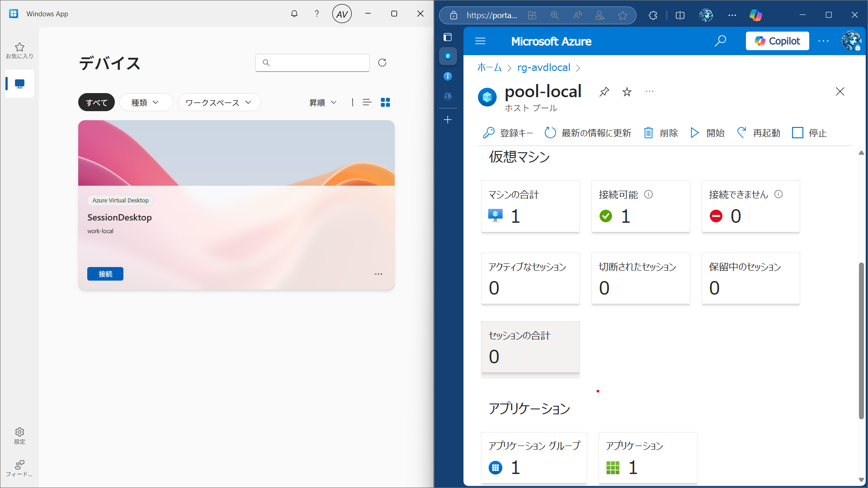Screen dimensions: 868x488
Task: Open Favorites in the sidebar
Action: (x=19, y=50)
